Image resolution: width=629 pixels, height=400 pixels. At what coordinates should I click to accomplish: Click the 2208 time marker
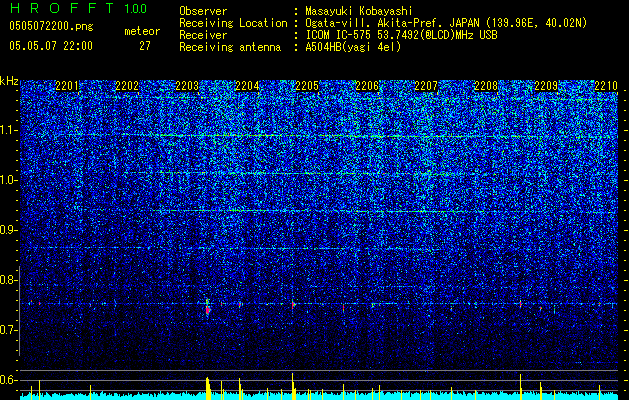pyautogui.click(x=486, y=86)
